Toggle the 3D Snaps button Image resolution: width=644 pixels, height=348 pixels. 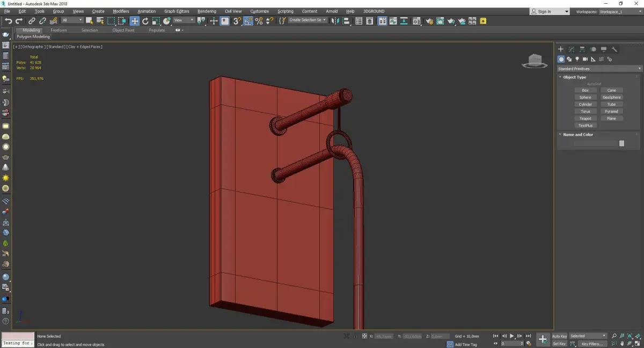tap(237, 21)
